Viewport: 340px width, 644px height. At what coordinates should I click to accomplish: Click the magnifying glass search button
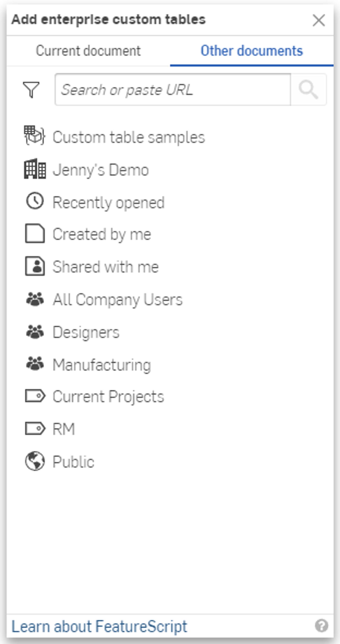(x=309, y=89)
